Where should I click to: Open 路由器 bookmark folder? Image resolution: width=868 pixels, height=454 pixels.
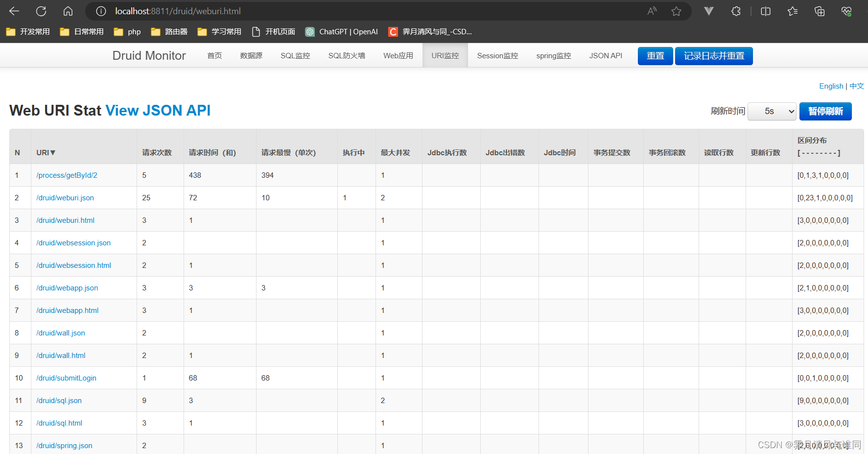169,31
